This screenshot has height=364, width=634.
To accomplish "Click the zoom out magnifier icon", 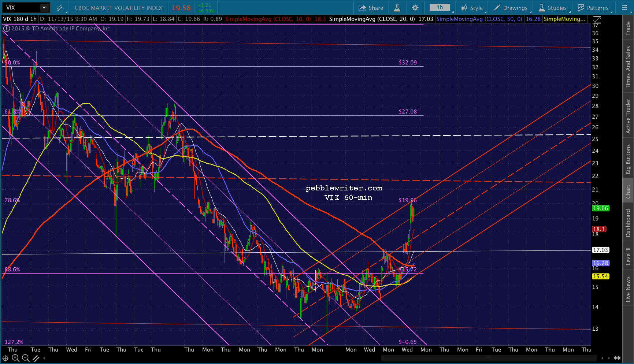I will (x=26, y=358).
